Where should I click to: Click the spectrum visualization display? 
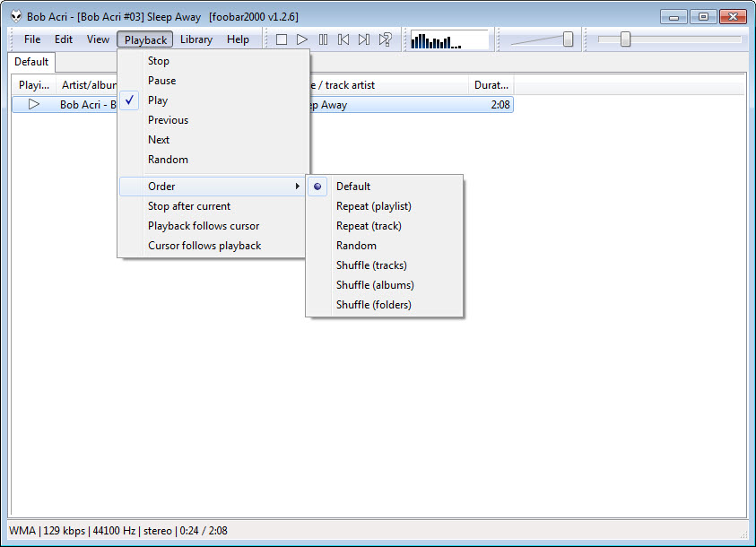pyautogui.click(x=449, y=39)
